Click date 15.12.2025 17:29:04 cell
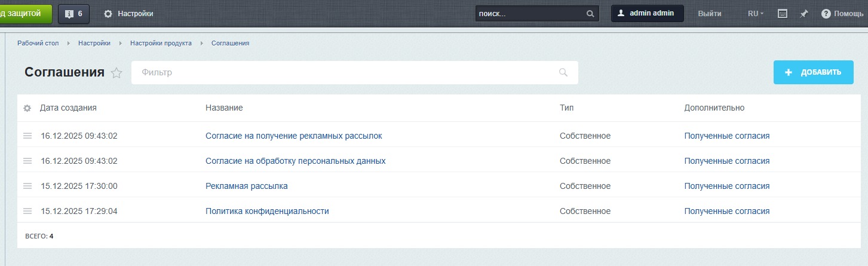The height and width of the screenshot is (266, 868). tap(79, 211)
